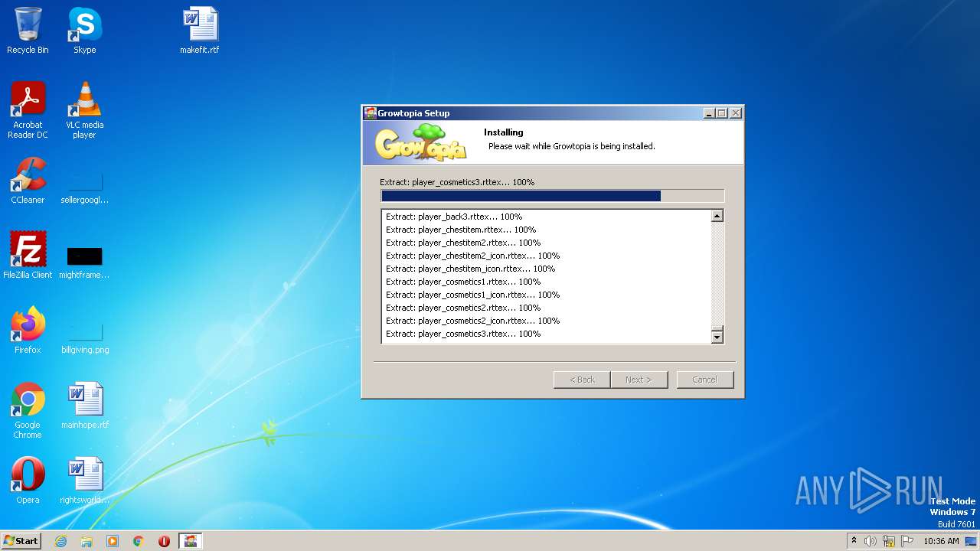Click the Growtopia Setup title bar icon
The image size is (980, 551).
[370, 113]
